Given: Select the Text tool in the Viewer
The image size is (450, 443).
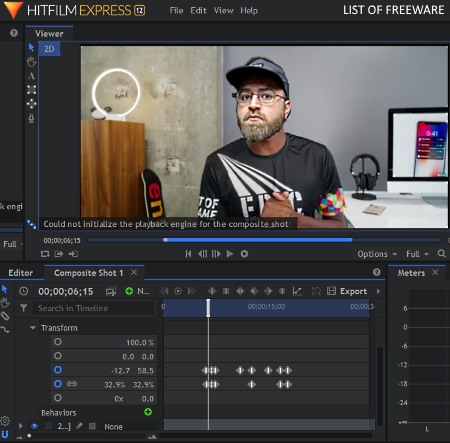Looking at the screenshot, I should (x=31, y=76).
